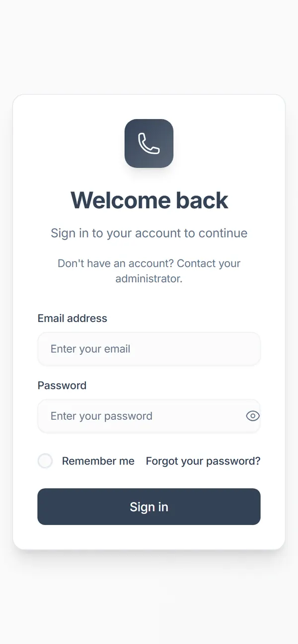Click the word "Welcome" in the heading
This screenshot has height=644, width=298.
point(121,200)
